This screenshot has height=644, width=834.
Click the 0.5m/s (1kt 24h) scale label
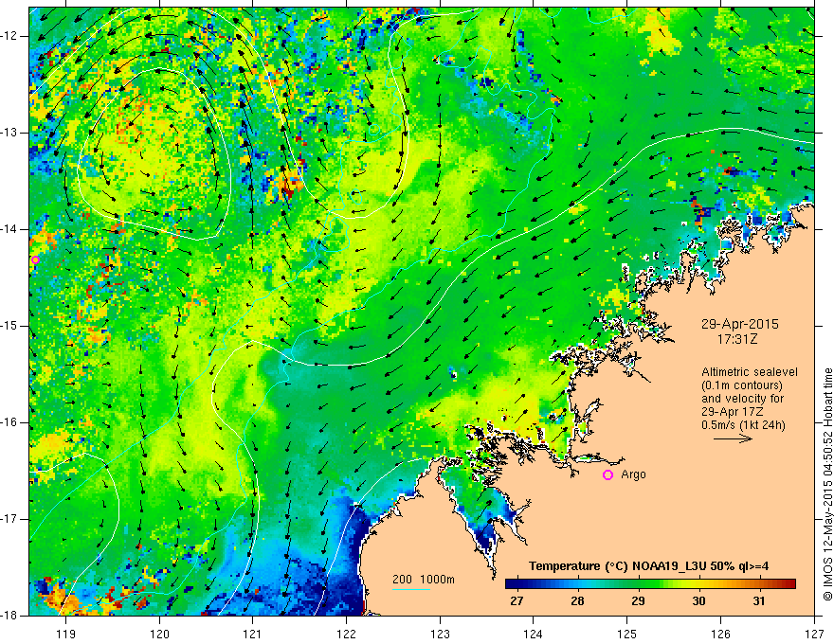pos(743,425)
